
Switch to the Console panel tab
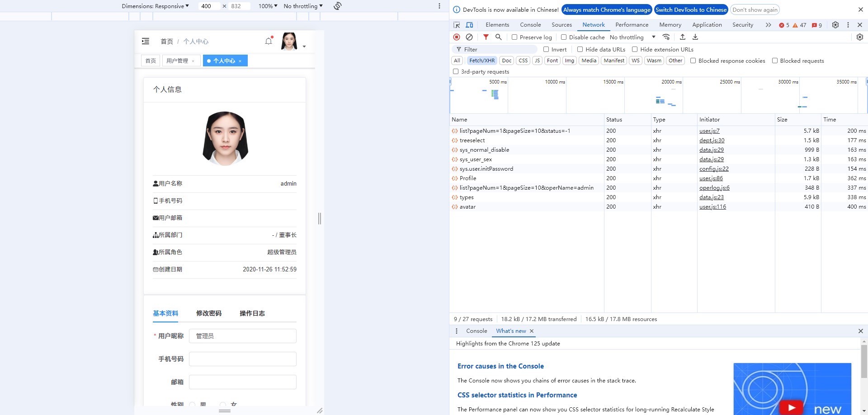coord(530,25)
